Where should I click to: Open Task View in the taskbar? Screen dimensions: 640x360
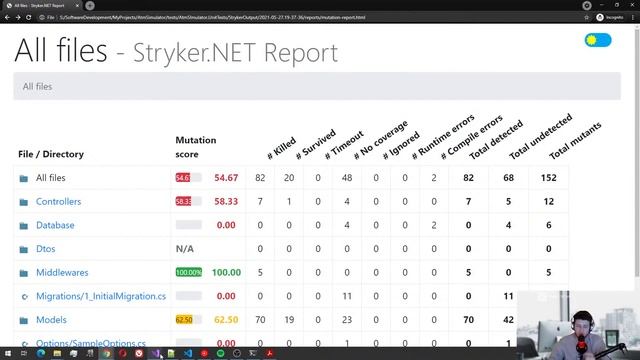coord(24,353)
